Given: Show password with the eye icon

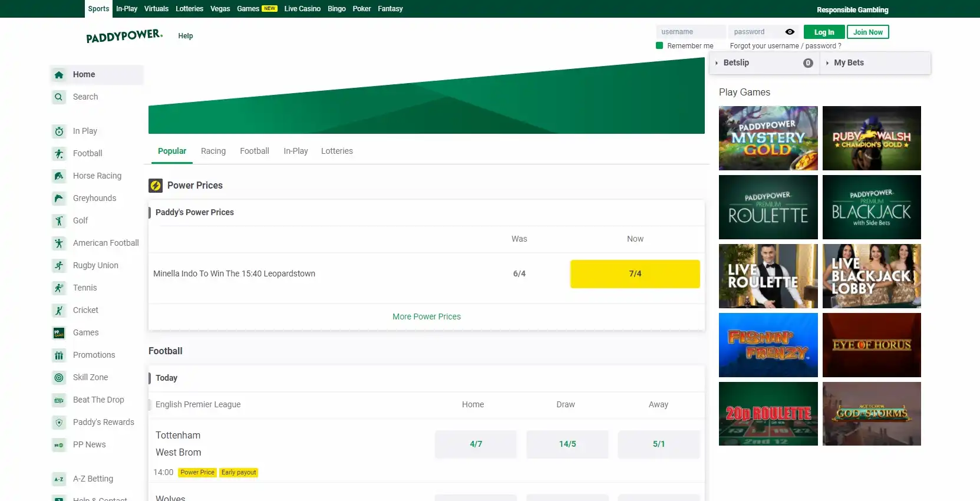Looking at the screenshot, I should coord(790,32).
